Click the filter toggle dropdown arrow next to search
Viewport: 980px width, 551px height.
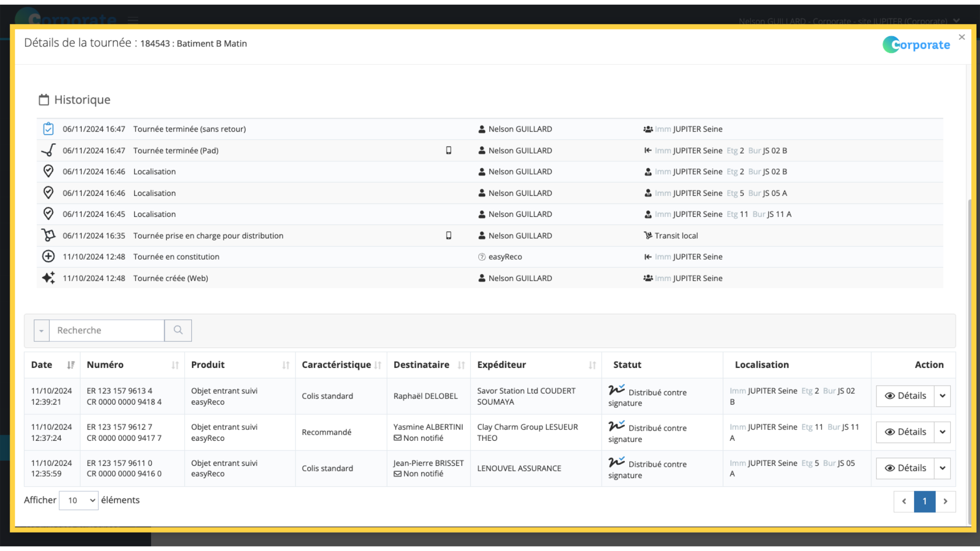[42, 330]
